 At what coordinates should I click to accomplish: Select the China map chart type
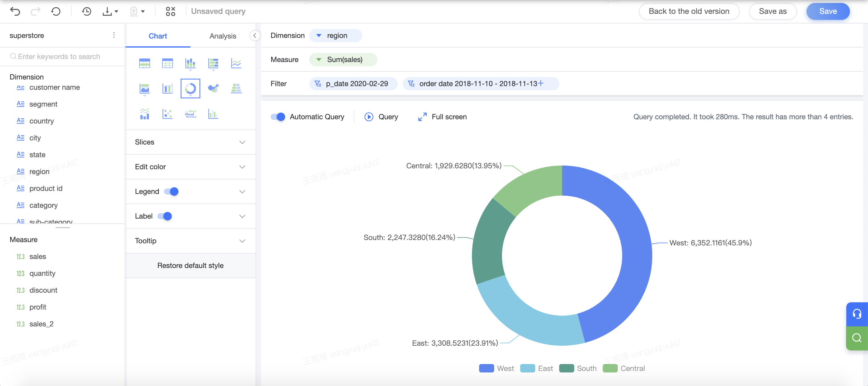click(x=213, y=89)
